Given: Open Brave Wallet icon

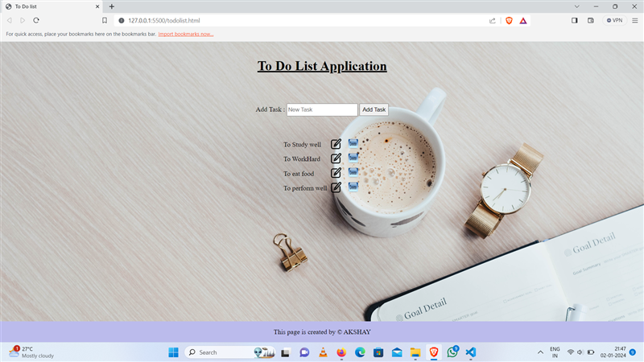Looking at the screenshot, I should [x=591, y=20].
